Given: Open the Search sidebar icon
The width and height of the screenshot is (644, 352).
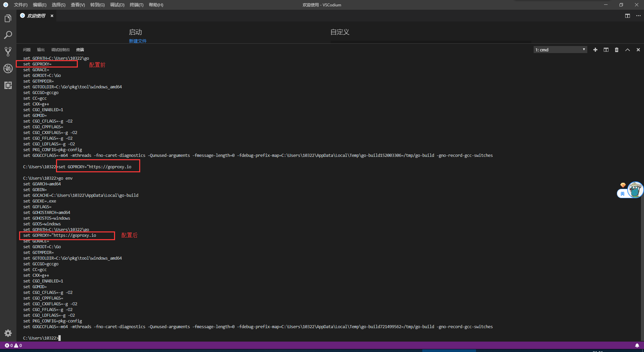Looking at the screenshot, I should pyautogui.click(x=8, y=35).
